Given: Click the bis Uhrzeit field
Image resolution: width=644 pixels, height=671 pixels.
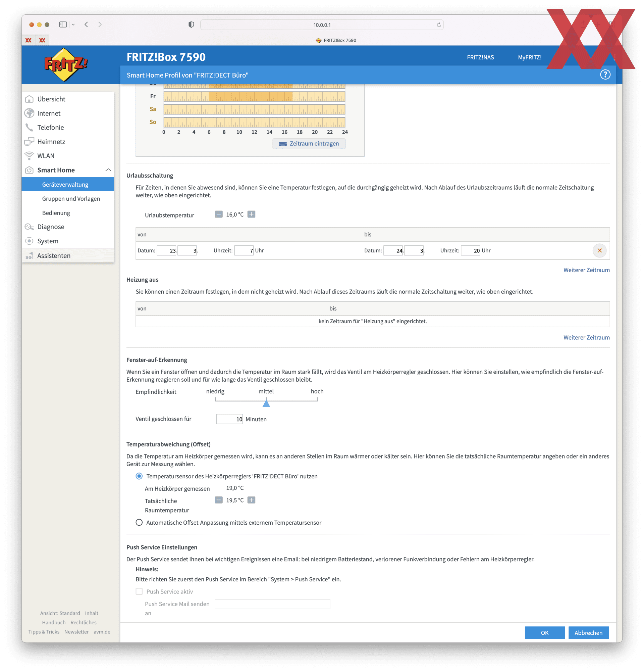Looking at the screenshot, I should 471,251.
